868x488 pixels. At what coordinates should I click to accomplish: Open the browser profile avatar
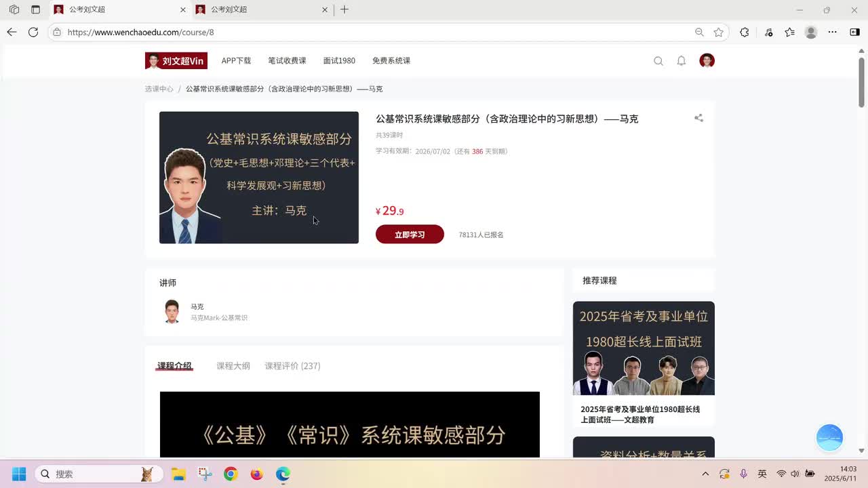[811, 32]
